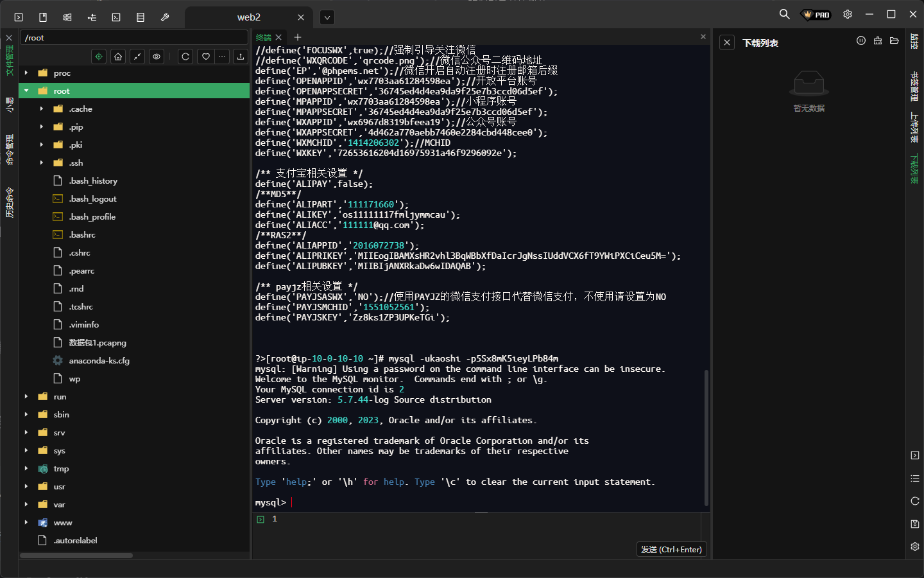
Task: Click the 发送 (Ctrl+Enter) send button
Action: coord(671,550)
